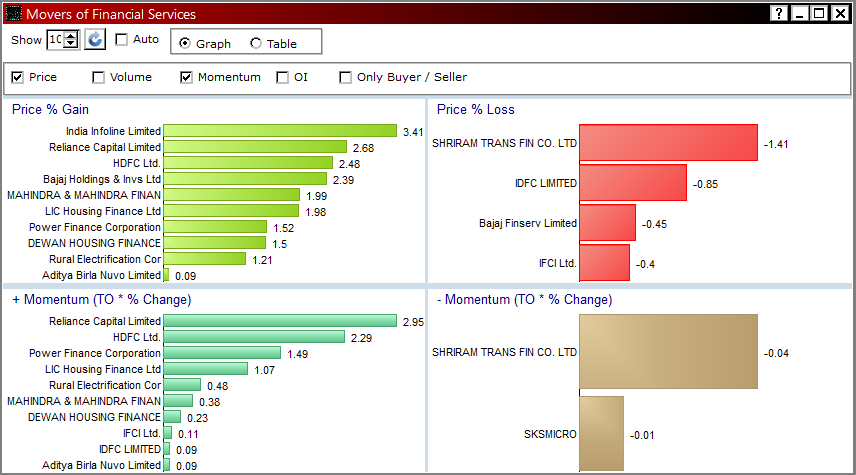
Task: Click the -0.04 momentum value
Action: [776, 353]
